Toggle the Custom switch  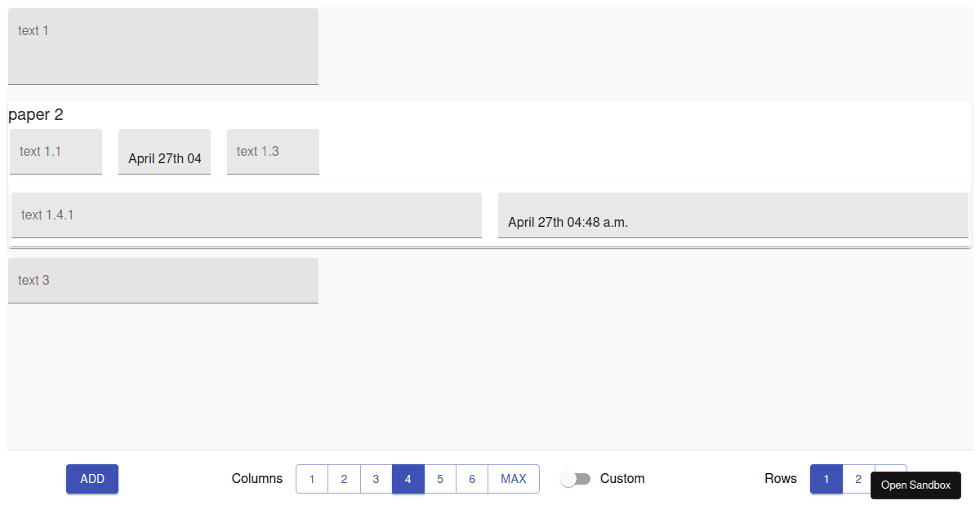576,479
